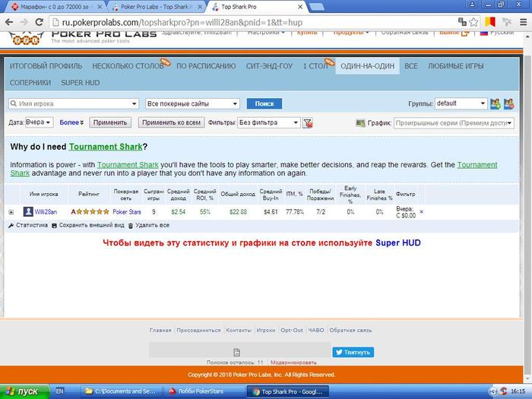This screenshot has height=399, width=532.
Task: Switch to ПО РАСПИСАНИЮ tab
Action: [x=206, y=66]
